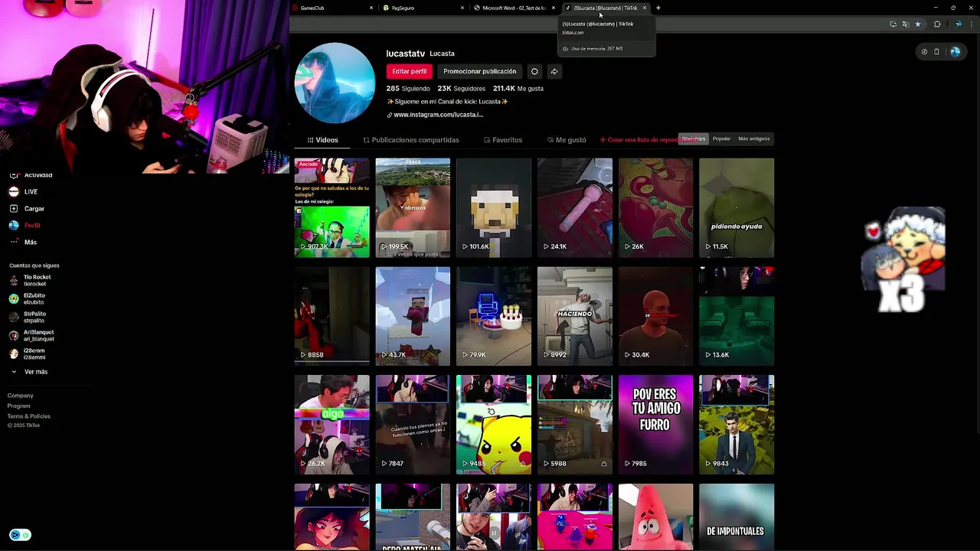Select the Recientes sort option
The width and height of the screenshot is (980, 551).
(x=694, y=139)
